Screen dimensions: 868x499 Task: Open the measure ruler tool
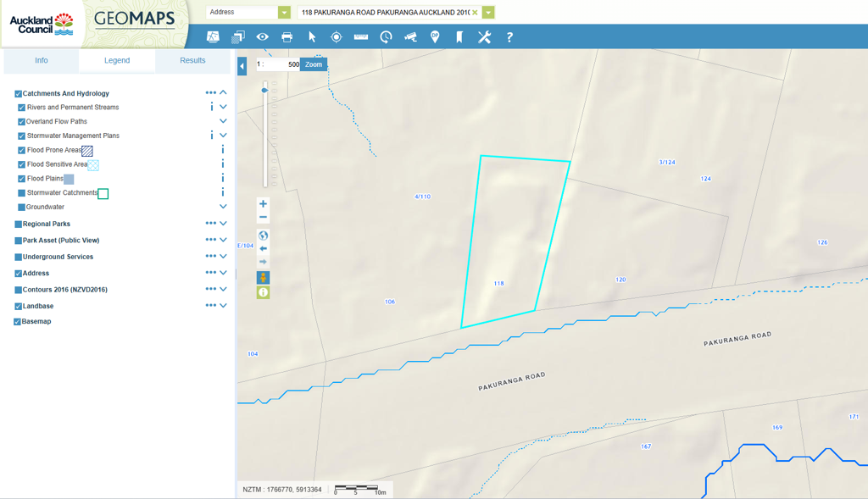361,37
